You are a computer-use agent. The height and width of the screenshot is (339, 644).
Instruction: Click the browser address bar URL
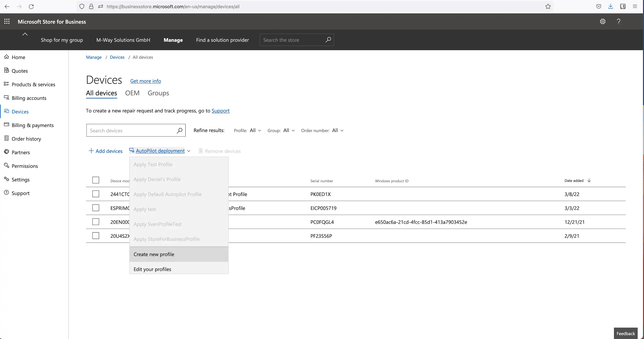tap(173, 6)
